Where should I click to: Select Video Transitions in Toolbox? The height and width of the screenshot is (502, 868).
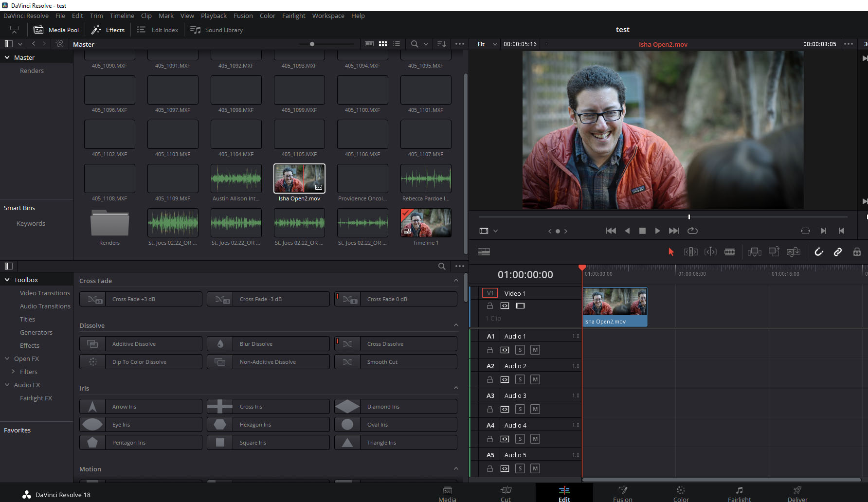[45, 293]
